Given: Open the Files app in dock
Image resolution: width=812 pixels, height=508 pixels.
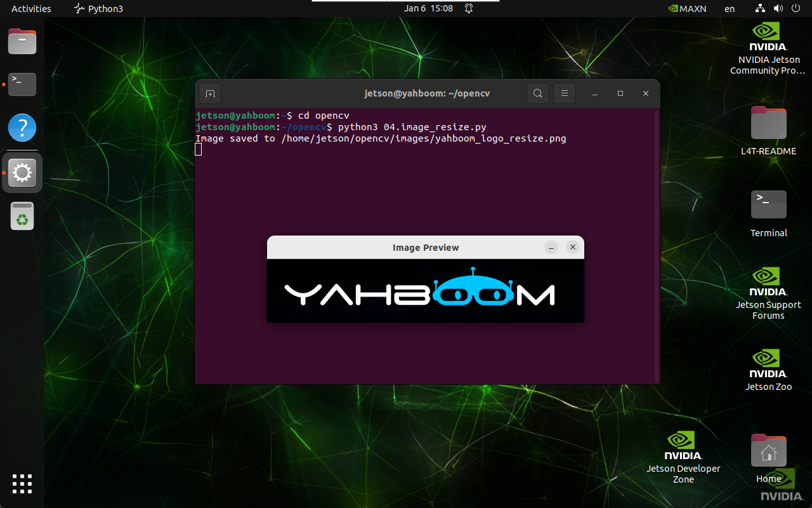Looking at the screenshot, I should click(x=22, y=42).
